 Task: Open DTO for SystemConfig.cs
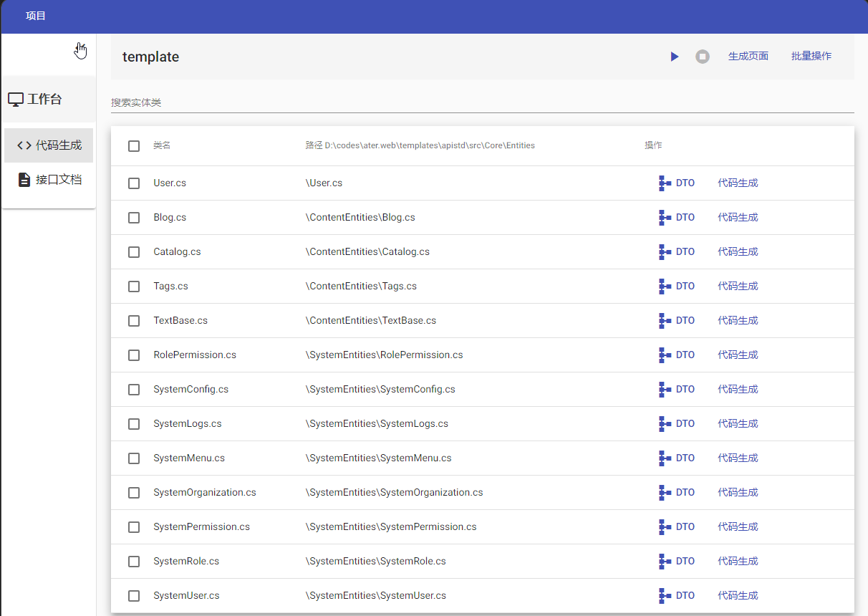[677, 390]
